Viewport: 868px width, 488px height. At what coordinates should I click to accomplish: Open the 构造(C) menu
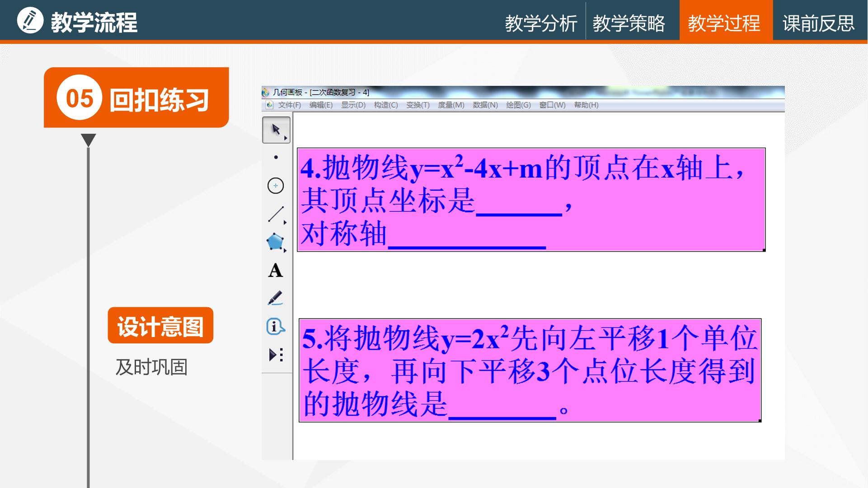click(386, 105)
